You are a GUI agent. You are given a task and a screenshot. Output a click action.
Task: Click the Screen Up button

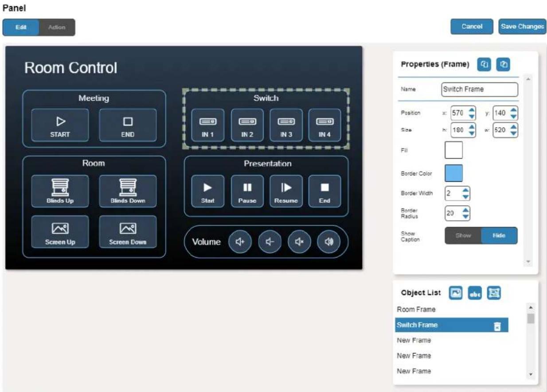(x=60, y=232)
